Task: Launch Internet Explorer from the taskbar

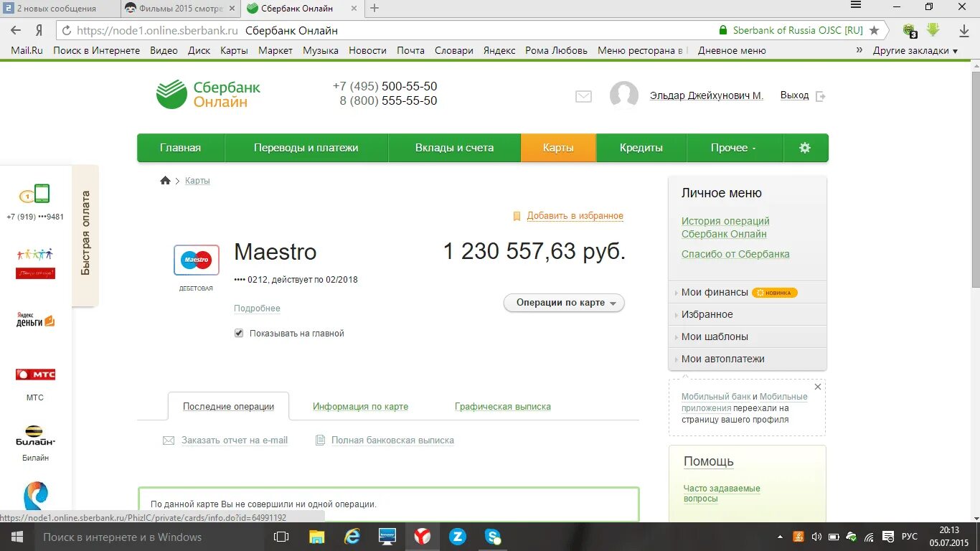Action: point(352,537)
